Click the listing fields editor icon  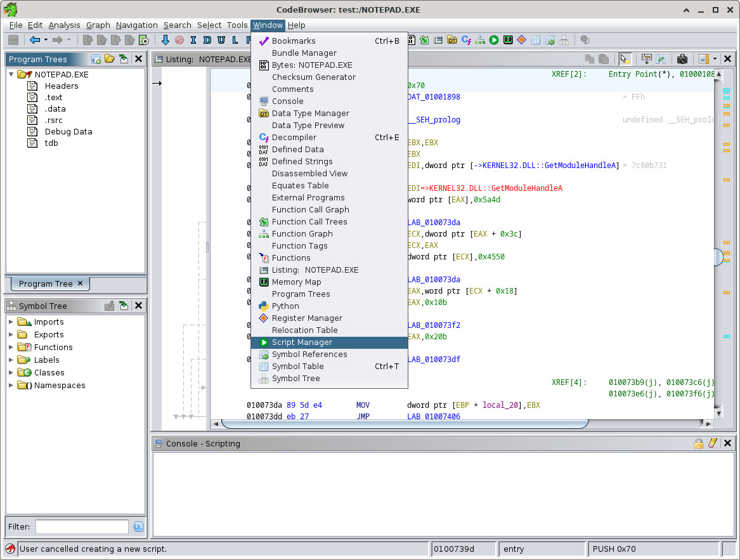(x=647, y=59)
